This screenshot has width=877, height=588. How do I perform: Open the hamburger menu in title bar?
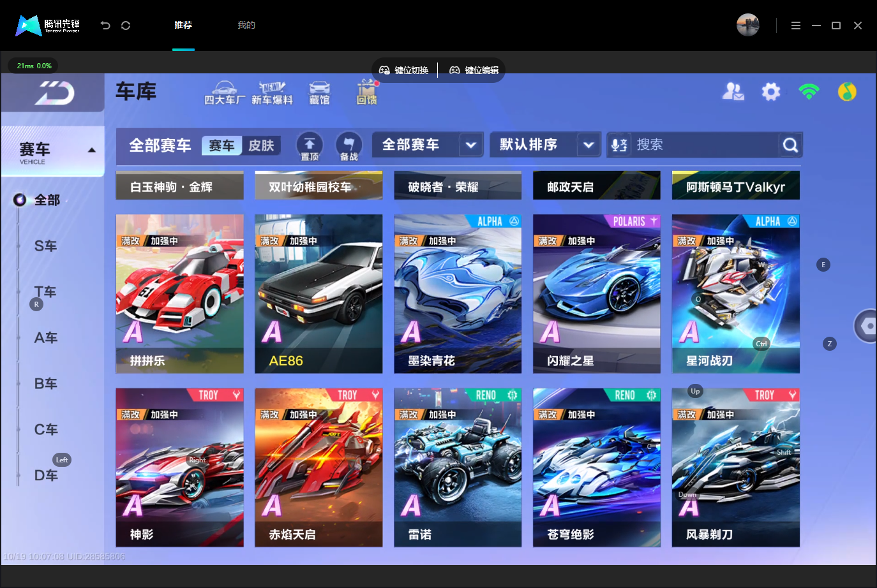click(x=795, y=26)
